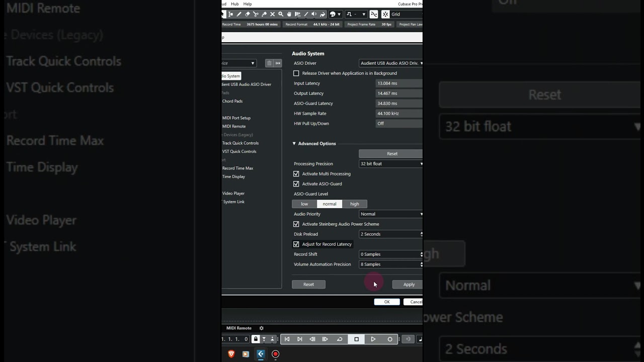Select the Mute X tool
Screen dimensions: 644x362
pos(273,14)
